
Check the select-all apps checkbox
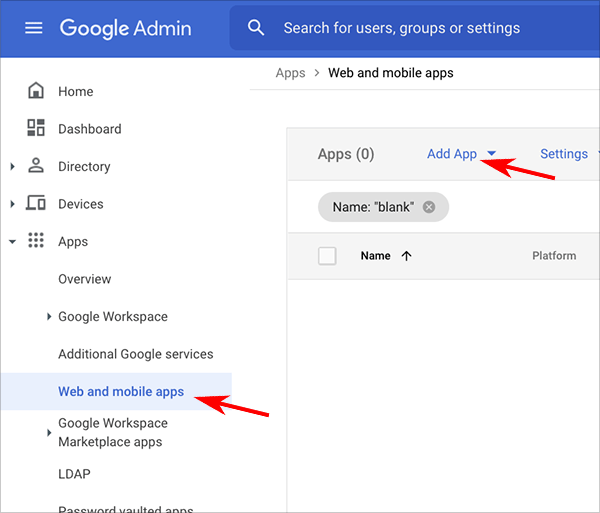pos(327,256)
